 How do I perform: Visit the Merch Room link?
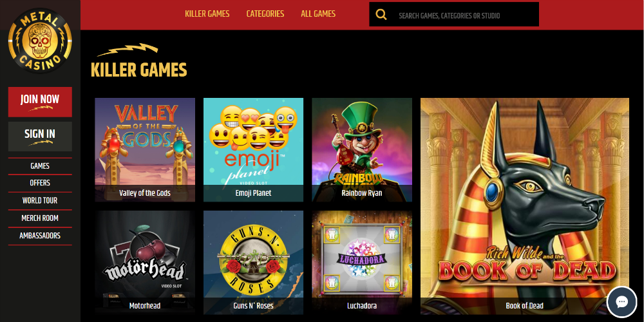pyautogui.click(x=40, y=218)
